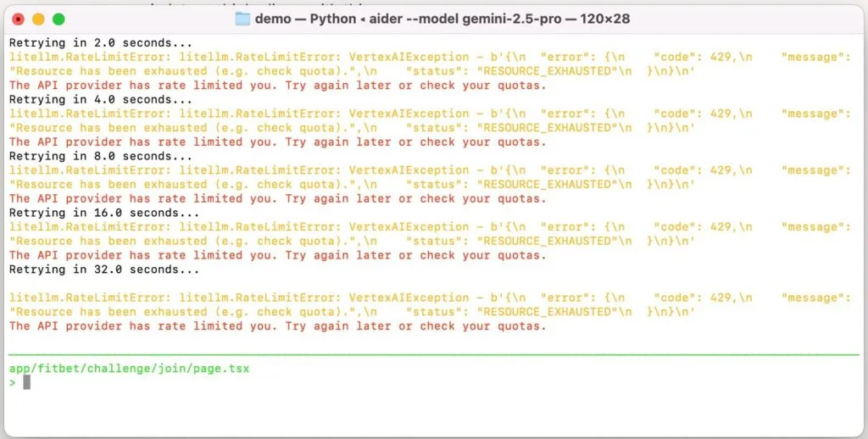Click the green horizontal separator line
This screenshot has height=439, width=868.
433,354
